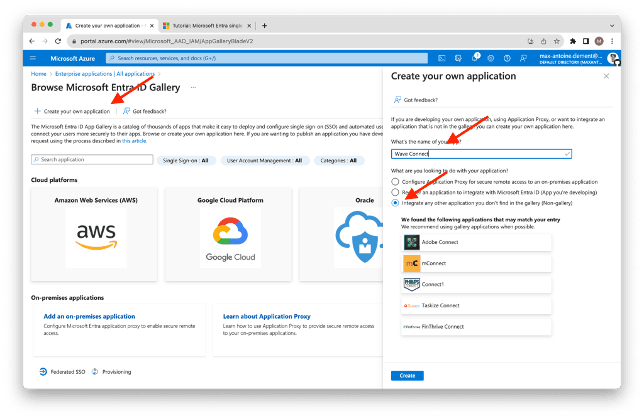Choose the FinThrive Connect suggested application
644x420 pixels.
click(x=476, y=327)
